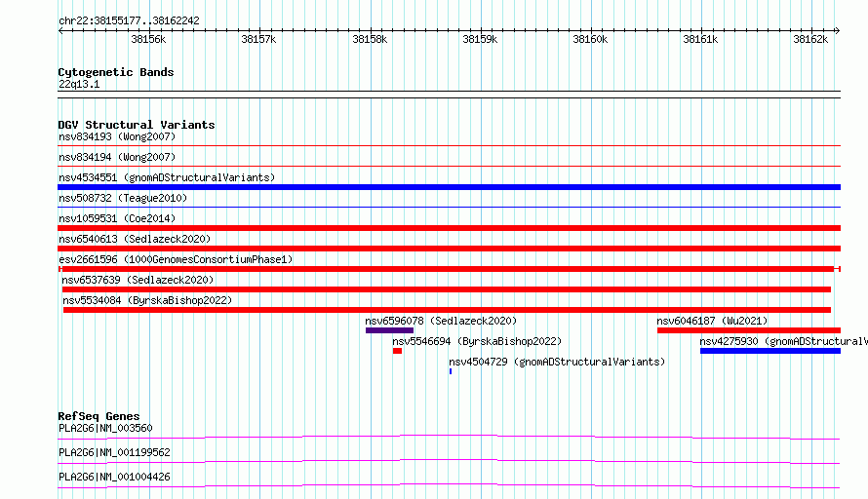This screenshot has width=868, height=499.
Task: Open the nsv6540613 (Sedlazeck2020) label
Action: click(135, 239)
